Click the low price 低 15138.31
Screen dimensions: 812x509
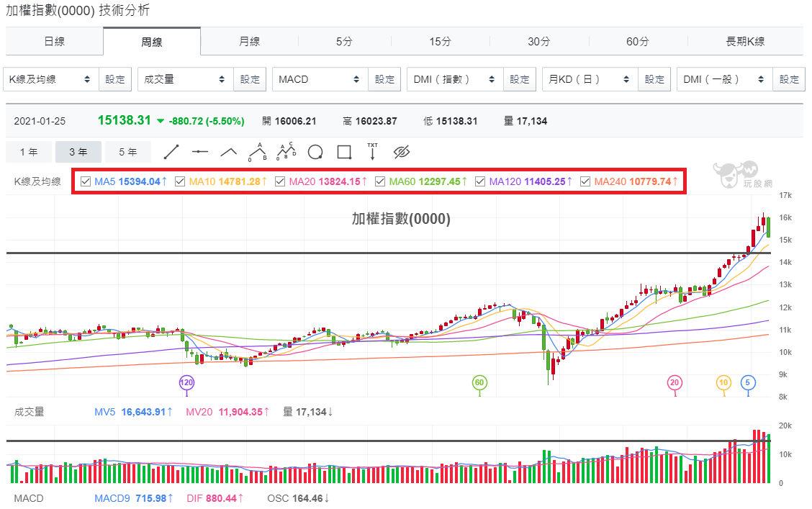[450, 121]
